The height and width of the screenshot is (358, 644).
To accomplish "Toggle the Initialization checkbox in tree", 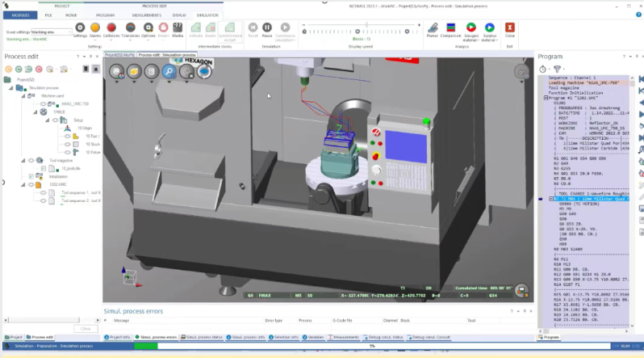I will [31, 176].
